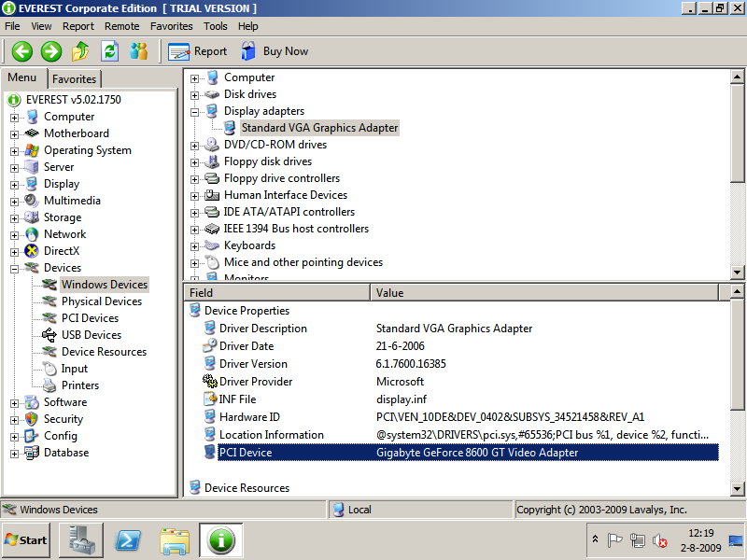This screenshot has width=747, height=560.
Task: Collapse the Display adapters node
Action: (x=194, y=112)
